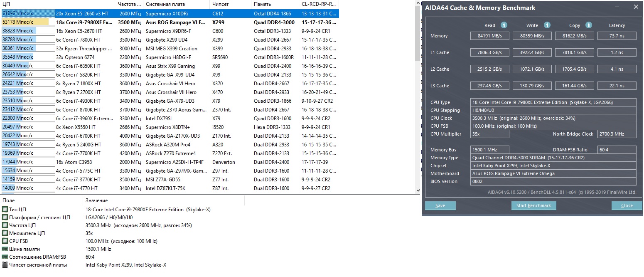
Task: Click the Memory Copy value 81622 MB/s
Action: pos(575,36)
